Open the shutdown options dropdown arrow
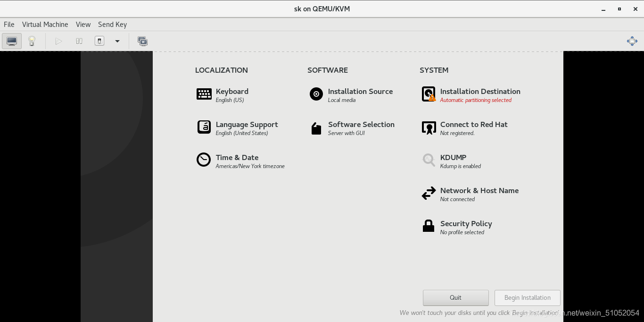Viewport: 644px width, 322px height. (117, 41)
